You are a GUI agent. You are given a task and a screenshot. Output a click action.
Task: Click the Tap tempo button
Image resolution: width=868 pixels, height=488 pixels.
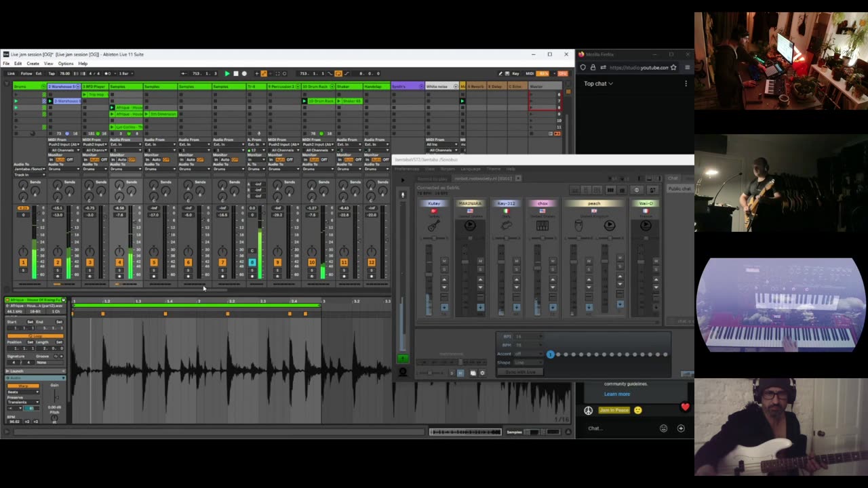coord(52,73)
